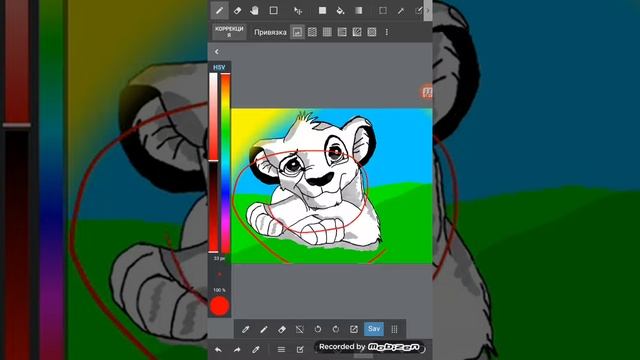Collapse panel with back chevron

[x=217, y=51]
